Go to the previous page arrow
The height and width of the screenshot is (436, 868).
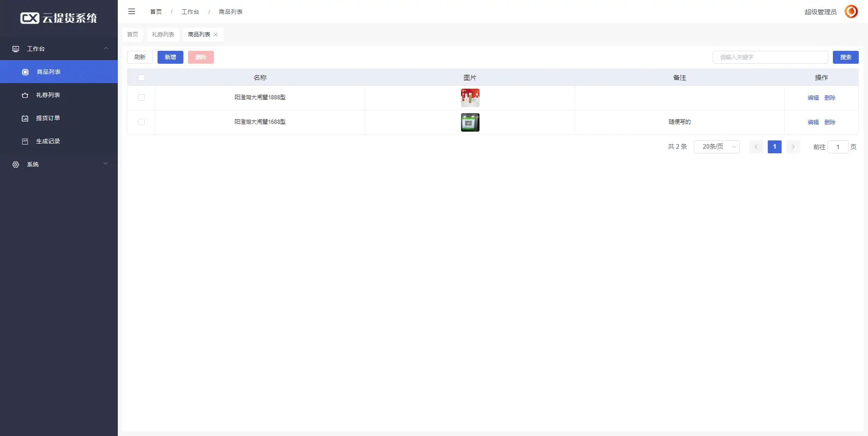(x=756, y=147)
